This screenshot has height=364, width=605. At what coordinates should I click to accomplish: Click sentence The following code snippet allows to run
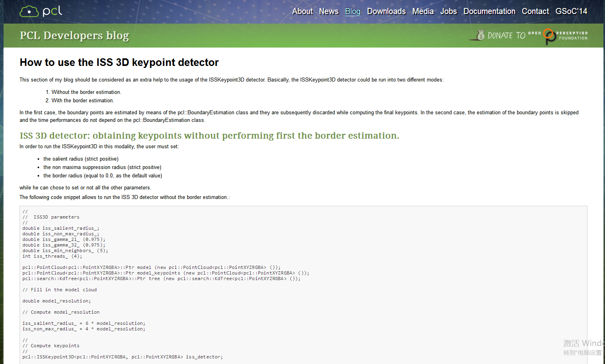pos(125,197)
